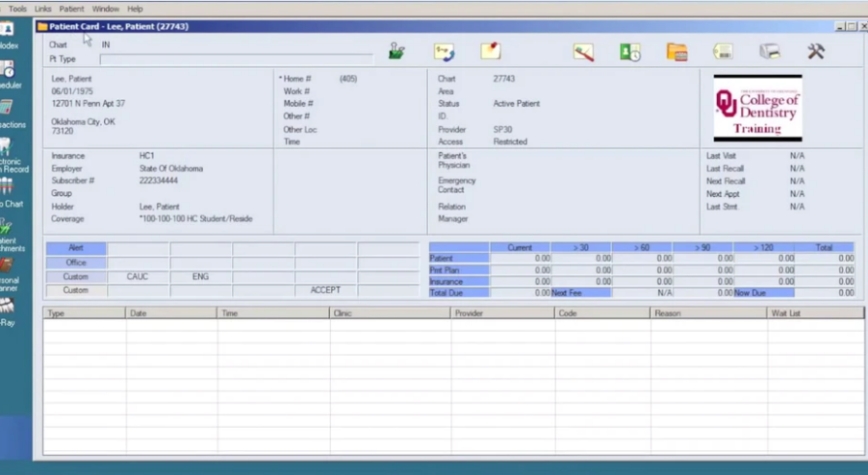Click the Total Due label
The height and width of the screenshot is (475, 868).
459,292
